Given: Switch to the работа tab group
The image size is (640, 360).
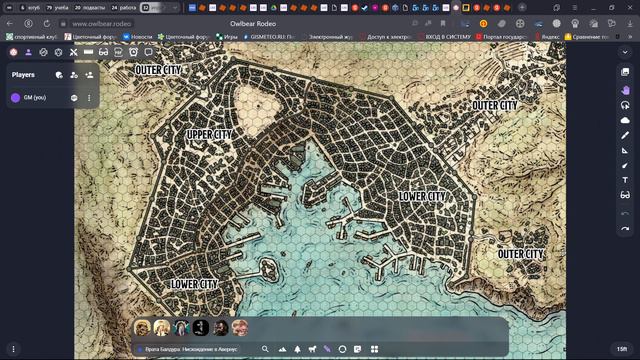Looking at the screenshot, I should coord(124,7).
